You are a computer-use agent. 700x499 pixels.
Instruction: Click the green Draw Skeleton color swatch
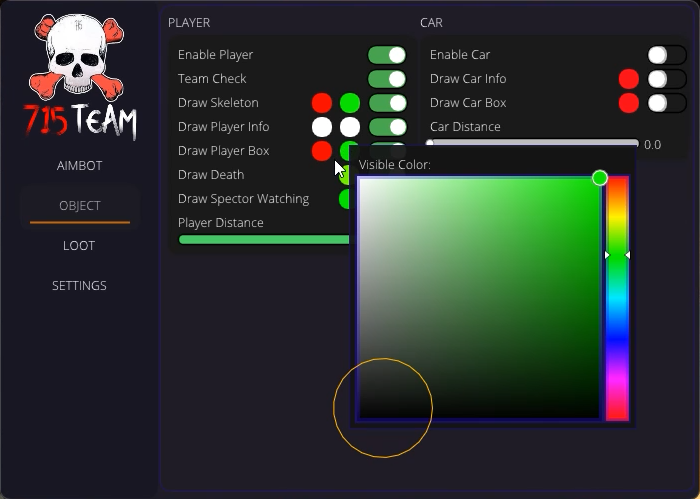coord(349,103)
